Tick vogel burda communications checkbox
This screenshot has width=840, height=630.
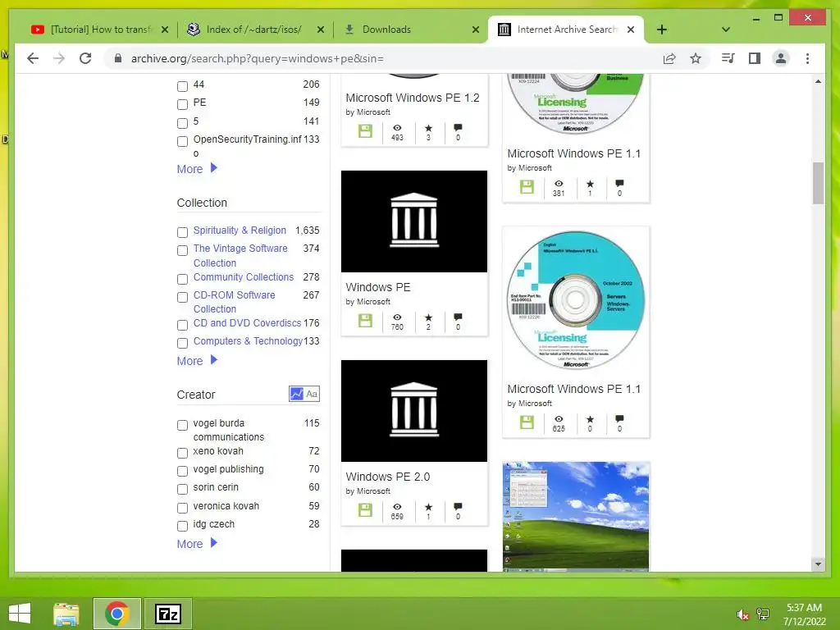point(182,425)
